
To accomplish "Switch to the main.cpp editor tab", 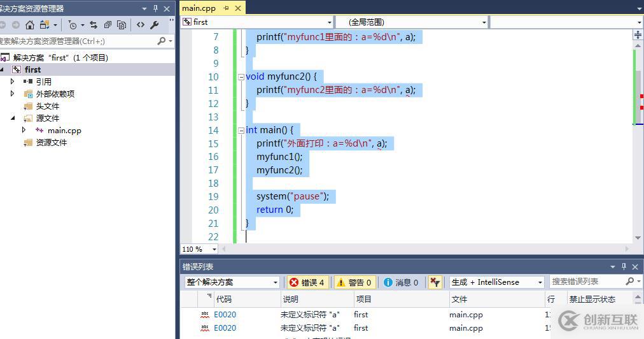I will (199, 8).
